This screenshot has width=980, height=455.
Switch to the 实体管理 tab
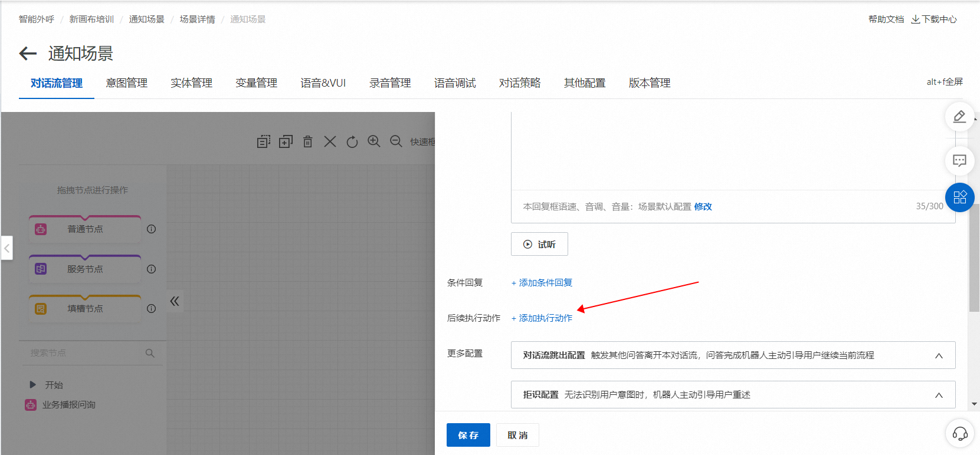click(x=191, y=83)
